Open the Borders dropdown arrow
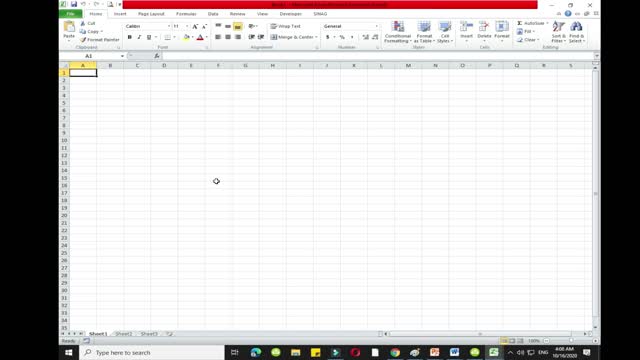640x360 pixels. (x=174, y=37)
